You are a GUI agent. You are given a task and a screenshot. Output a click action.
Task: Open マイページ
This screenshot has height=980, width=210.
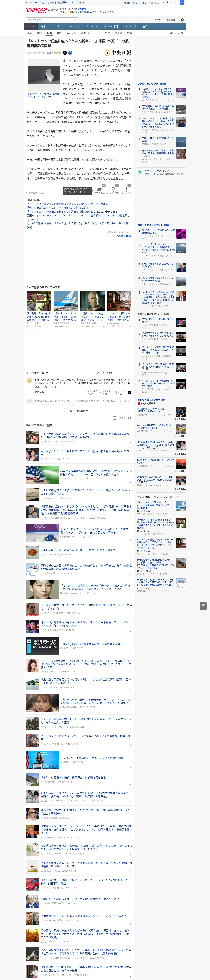pyautogui.click(x=157, y=19)
